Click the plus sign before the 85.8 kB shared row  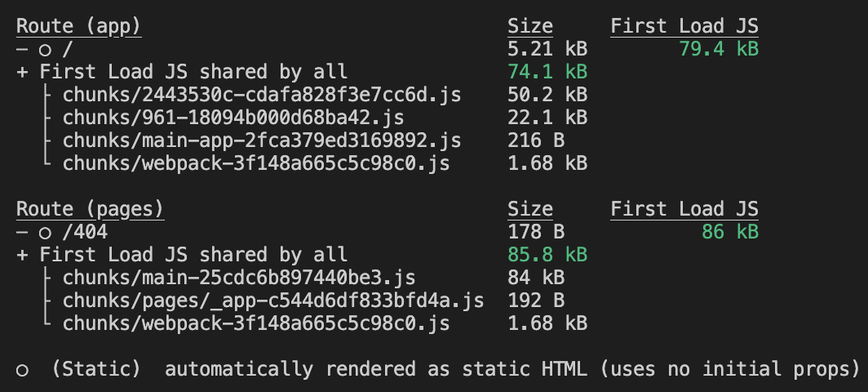point(22,255)
